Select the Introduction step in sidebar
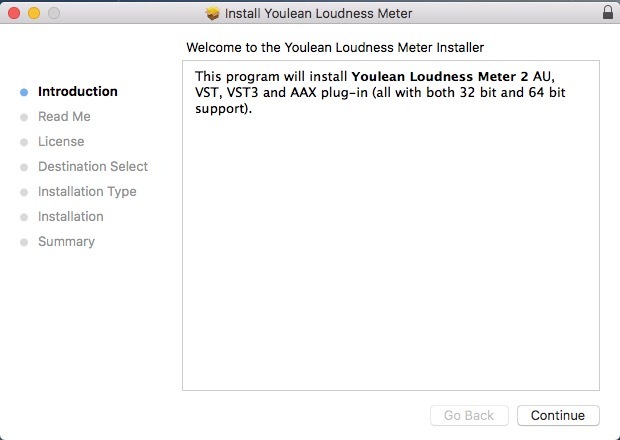620x440 pixels. (x=77, y=91)
